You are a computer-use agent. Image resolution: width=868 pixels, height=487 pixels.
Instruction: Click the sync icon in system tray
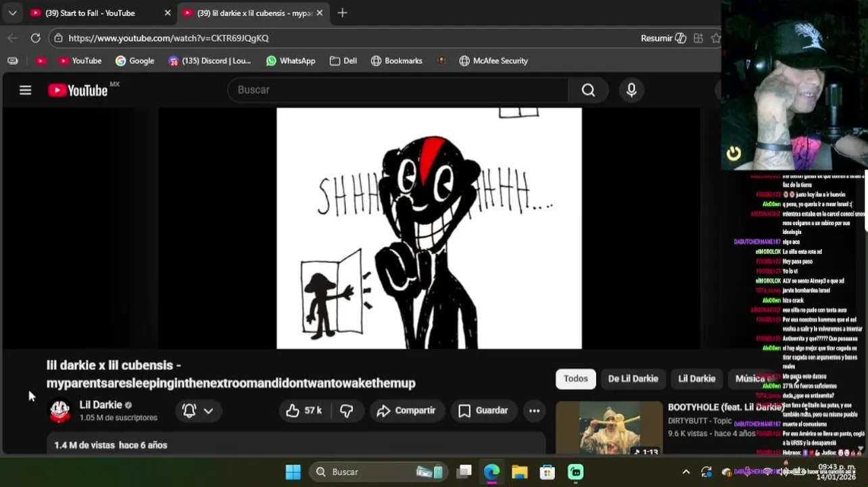pyautogui.click(x=706, y=472)
